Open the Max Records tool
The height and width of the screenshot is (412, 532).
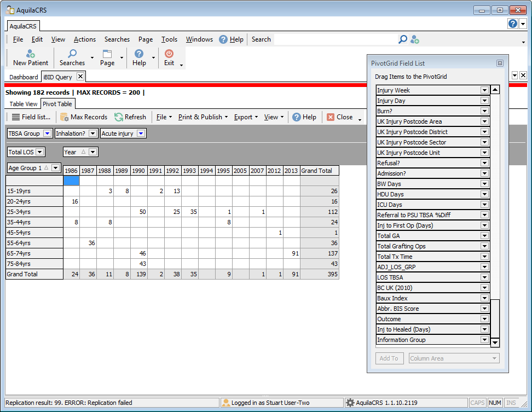(x=84, y=117)
